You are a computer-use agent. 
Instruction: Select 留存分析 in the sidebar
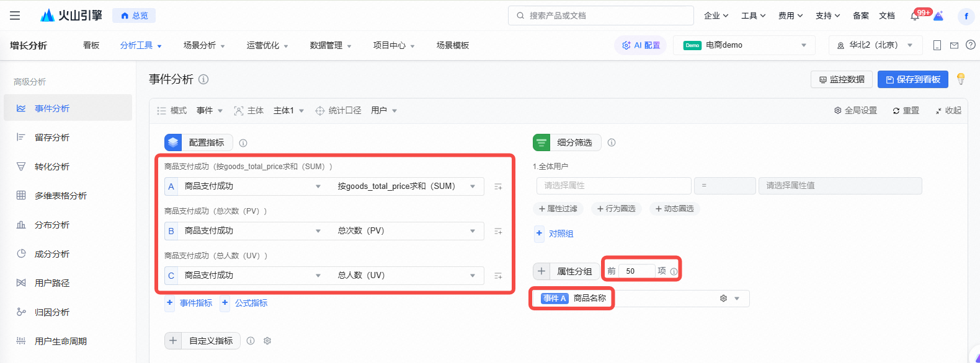pos(68,137)
